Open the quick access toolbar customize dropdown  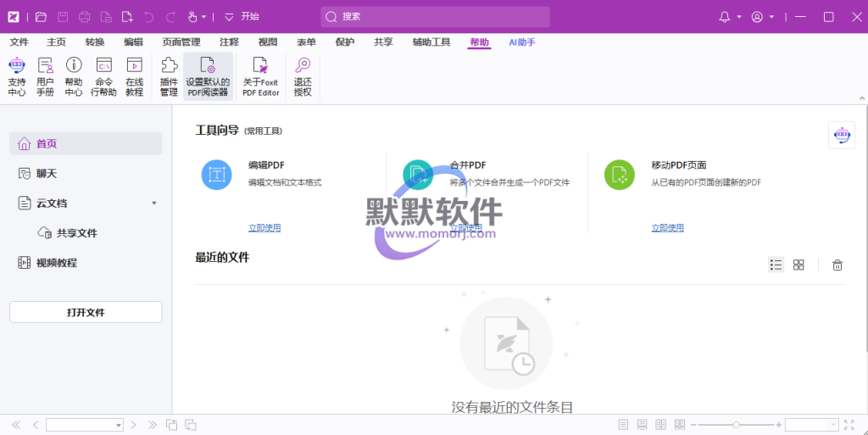229,17
